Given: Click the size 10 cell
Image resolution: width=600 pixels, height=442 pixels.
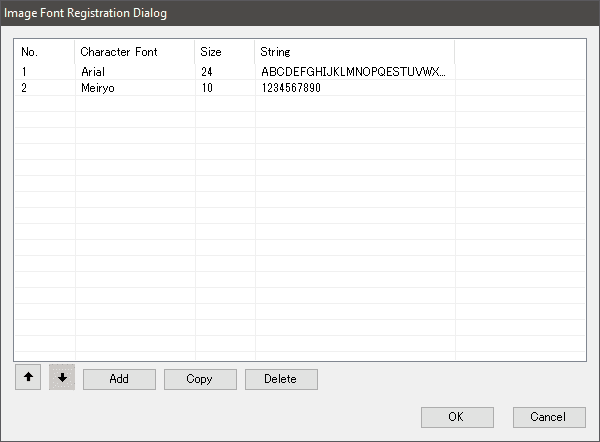Looking at the screenshot, I should pos(207,88).
